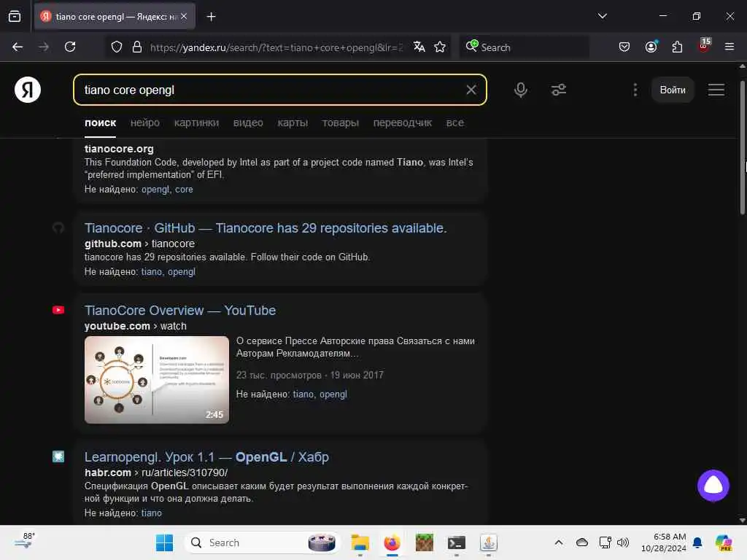
Task: Open the clock showing 6:58 AM
Action: click(x=663, y=542)
